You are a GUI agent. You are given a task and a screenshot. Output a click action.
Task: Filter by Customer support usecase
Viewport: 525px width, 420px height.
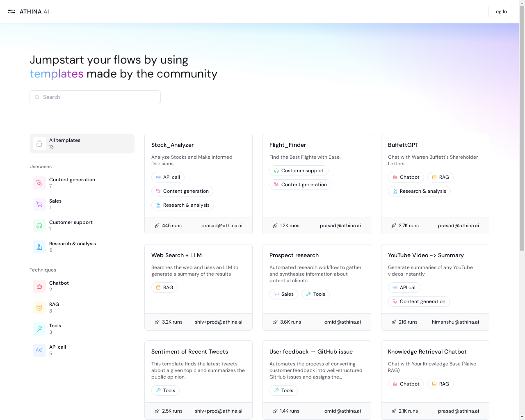(x=82, y=226)
